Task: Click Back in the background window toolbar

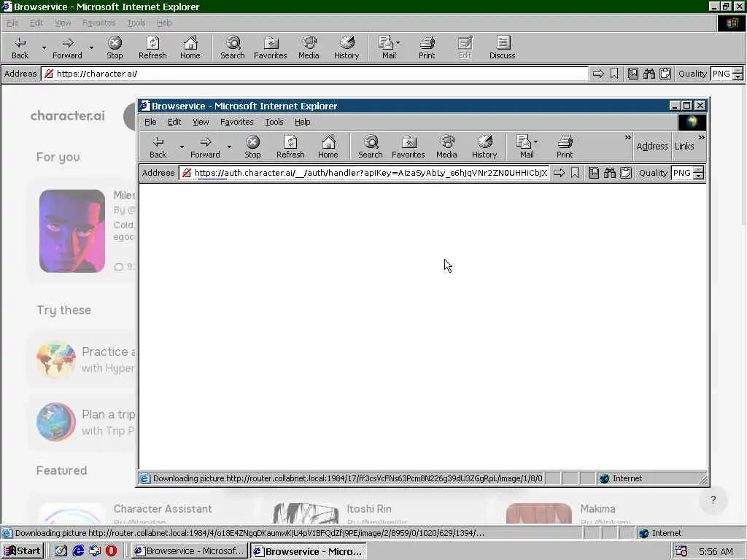Action: tap(20, 47)
